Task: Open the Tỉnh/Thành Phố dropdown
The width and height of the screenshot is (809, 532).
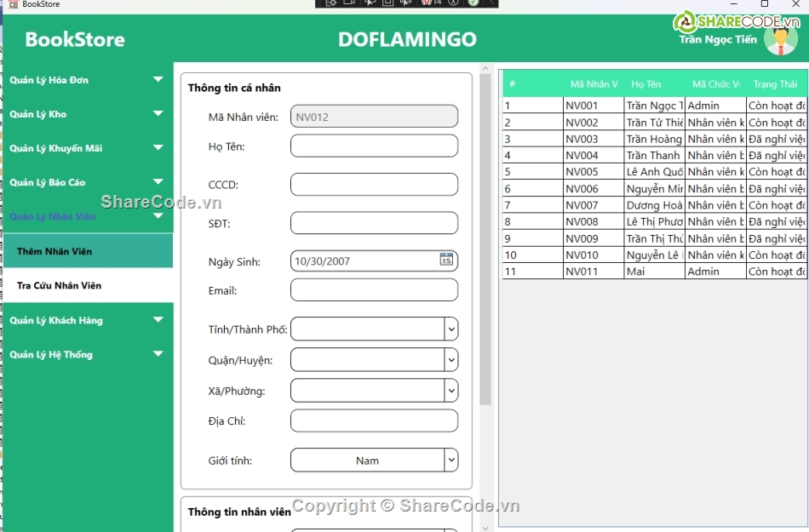Action: pos(451,329)
